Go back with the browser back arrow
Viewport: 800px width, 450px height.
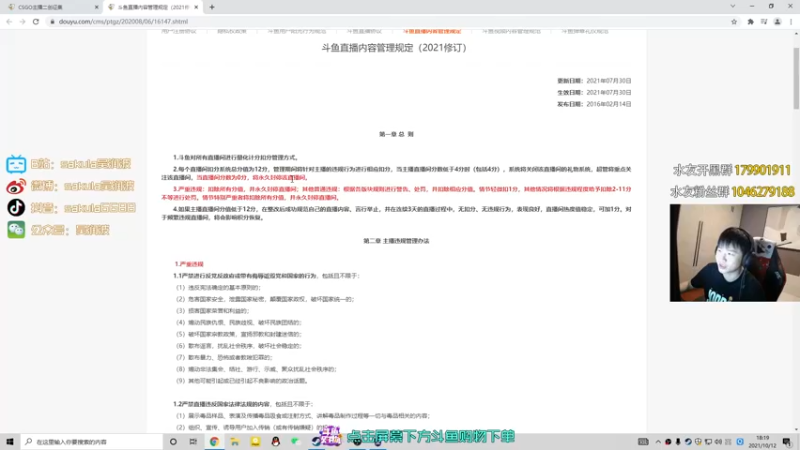coord(9,21)
